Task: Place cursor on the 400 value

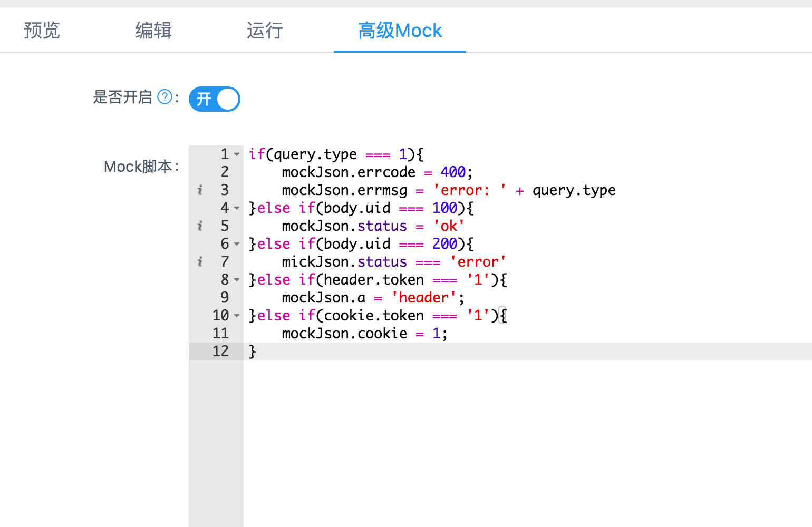Action: point(453,172)
